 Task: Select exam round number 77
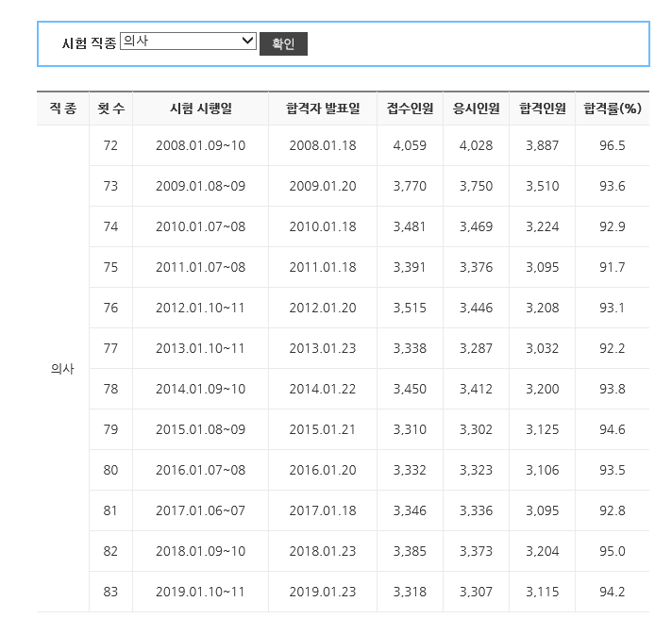coord(110,348)
